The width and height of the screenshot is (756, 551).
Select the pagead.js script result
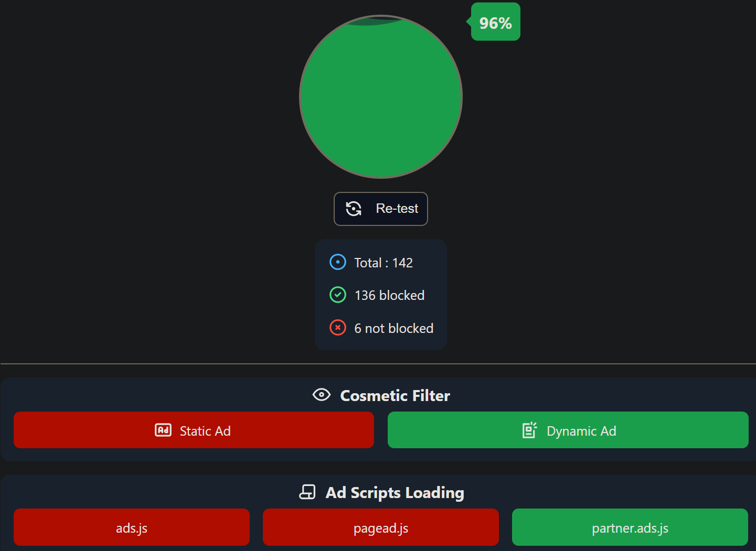381,527
